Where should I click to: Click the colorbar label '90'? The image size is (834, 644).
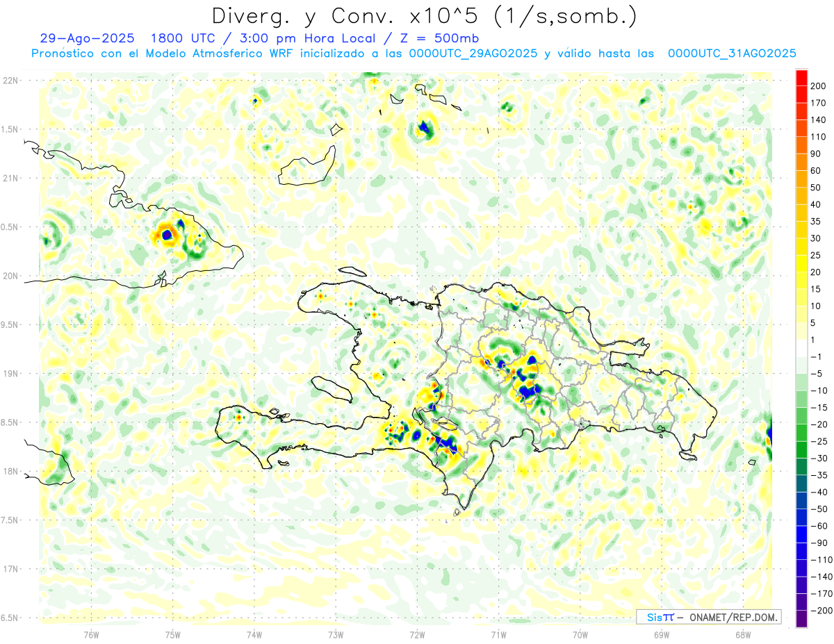[816, 154]
